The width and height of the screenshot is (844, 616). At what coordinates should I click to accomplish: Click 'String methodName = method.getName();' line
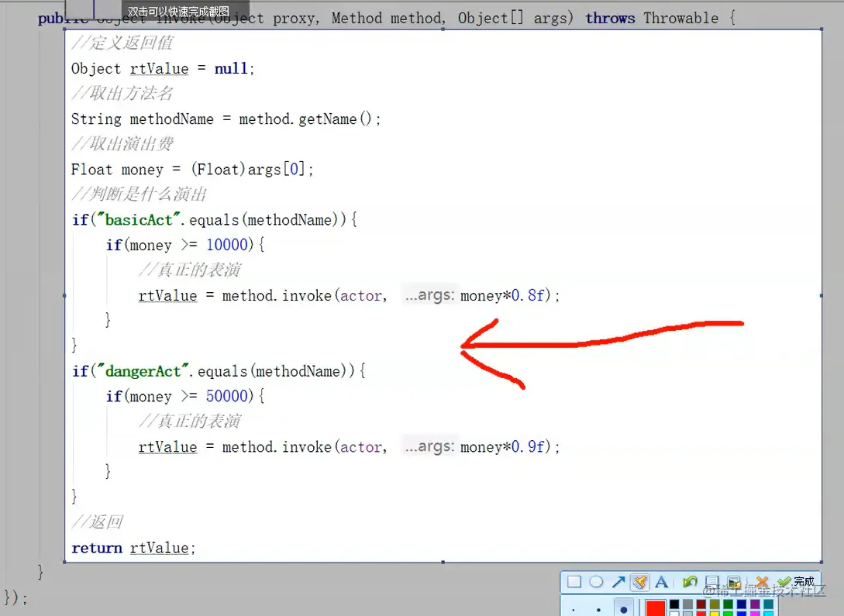(x=226, y=119)
